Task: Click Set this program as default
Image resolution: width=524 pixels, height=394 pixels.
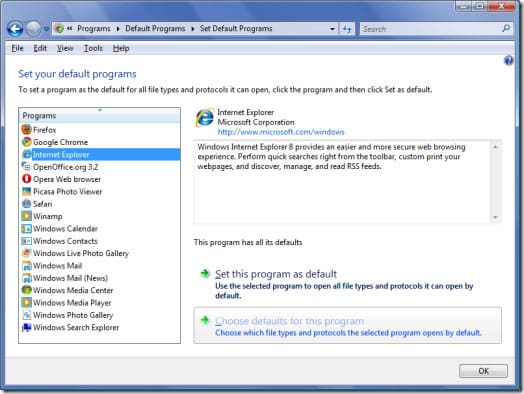Action: [x=276, y=274]
